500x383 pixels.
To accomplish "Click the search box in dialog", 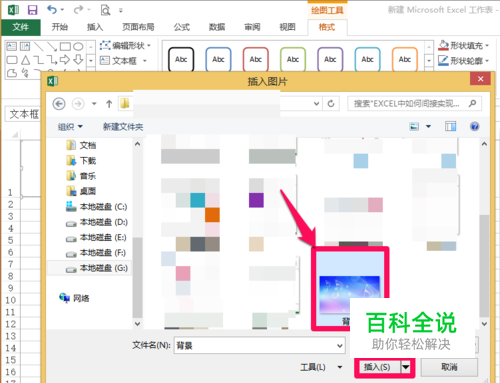I will [x=414, y=104].
